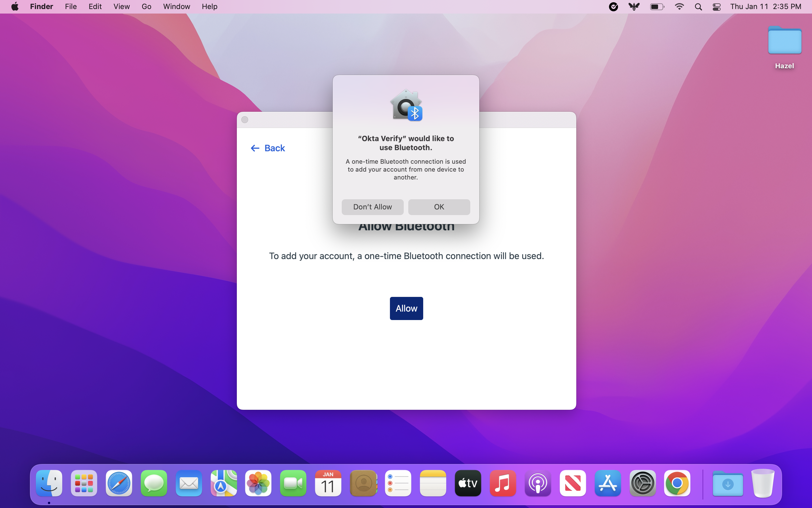Launch Google Chrome from the Dock
Screen dimensions: 812x508
pyautogui.click(x=677, y=483)
